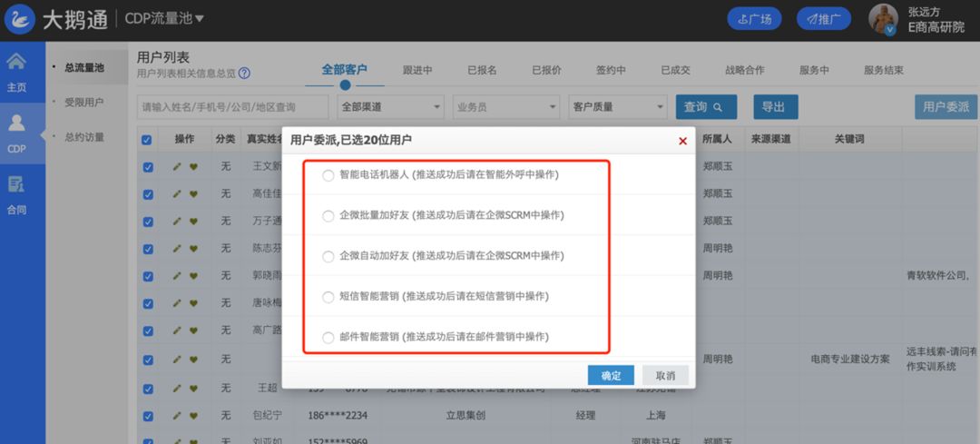Click the heart icon in 包纪宁 row

coord(193,415)
